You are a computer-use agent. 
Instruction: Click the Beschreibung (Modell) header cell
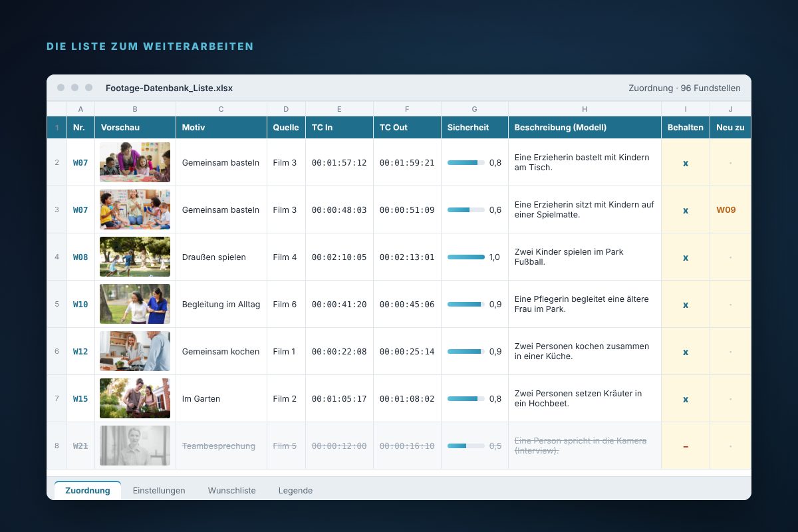coord(585,127)
